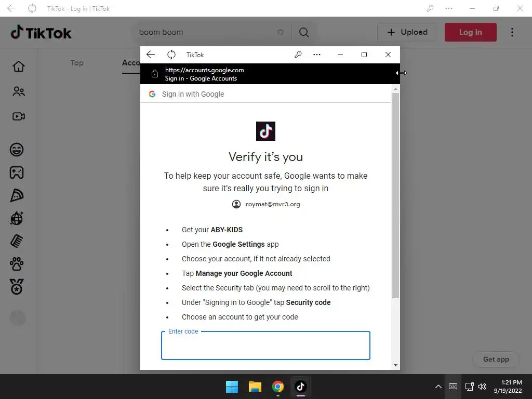The height and width of the screenshot is (399, 532).
Task: Open the touch keyboard tray icon
Action: (x=453, y=387)
